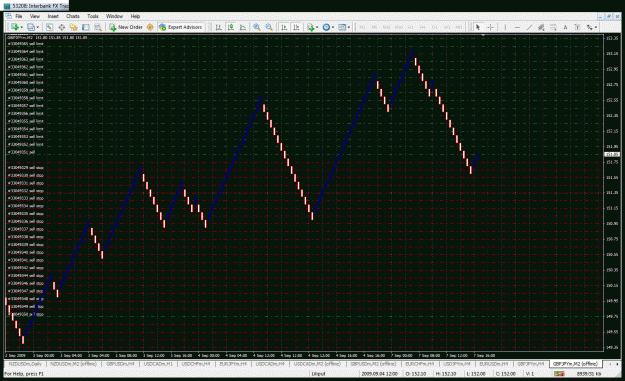Show the Market Watch window

coord(49,27)
